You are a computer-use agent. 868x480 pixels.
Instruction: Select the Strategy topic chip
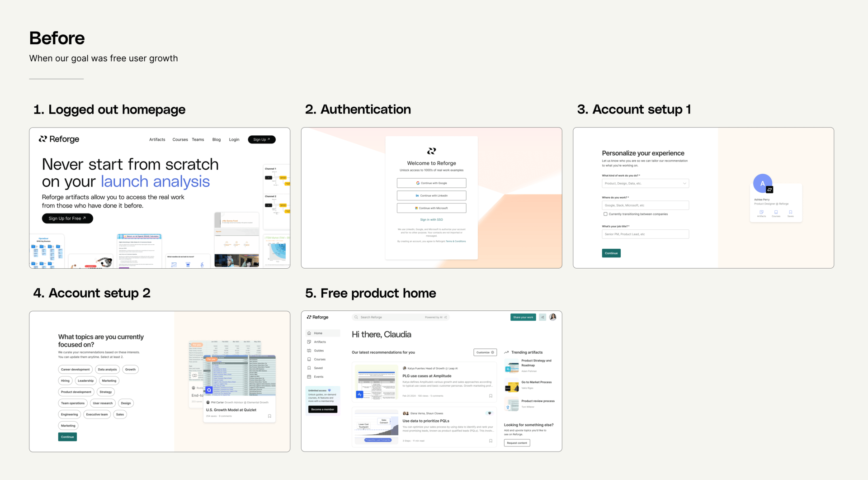tap(106, 392)
